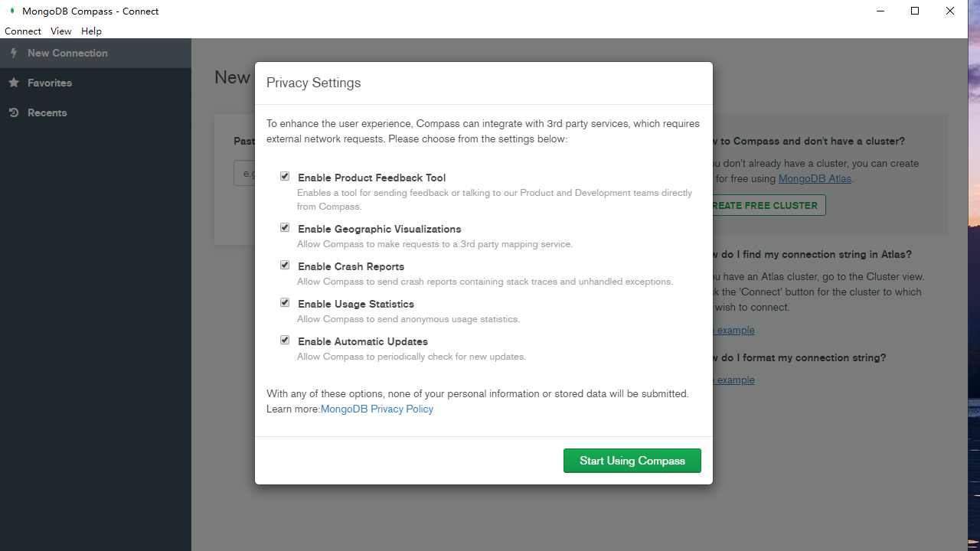Click the Privacy Settings dialog title
Image resolution: width=980 pixels, height=551 pixels.
pyautogui.click(x=313, y=83)
